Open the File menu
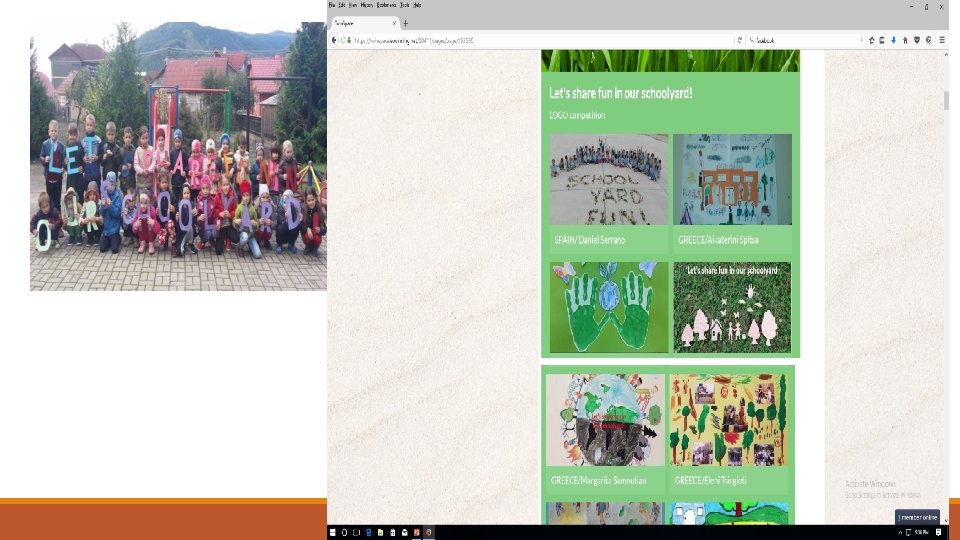This screenshot has width=960, height=540. point(332,5)
